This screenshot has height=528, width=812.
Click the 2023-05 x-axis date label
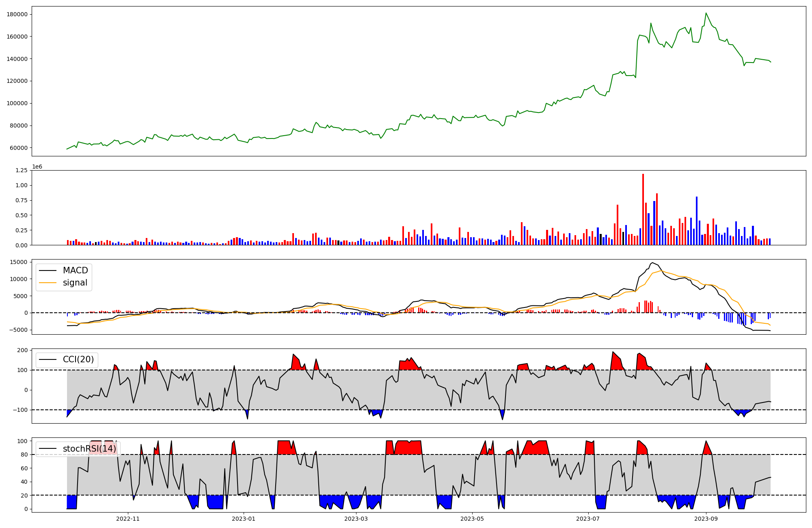[x=472, y=519]
